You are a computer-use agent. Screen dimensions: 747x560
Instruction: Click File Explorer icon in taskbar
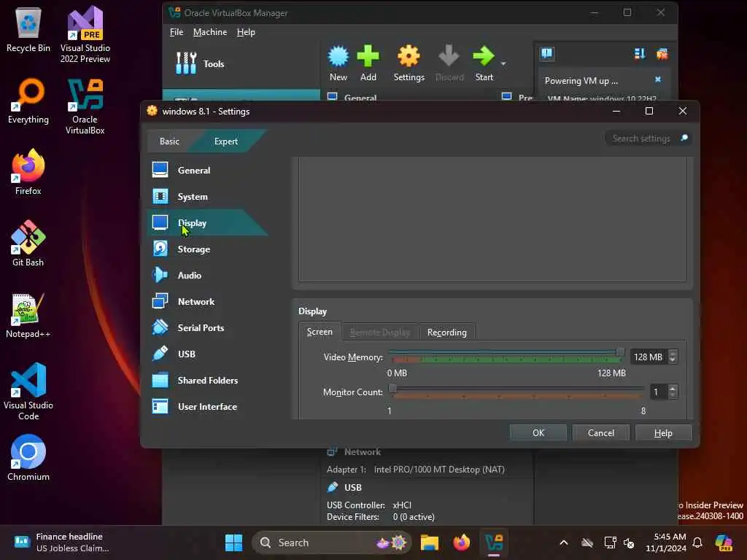tap(429, 542)
